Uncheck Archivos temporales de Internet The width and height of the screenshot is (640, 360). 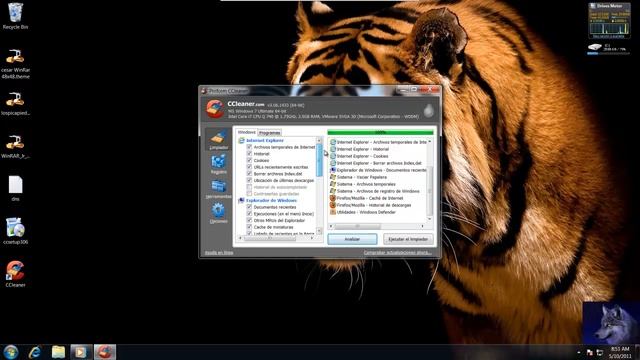pos(249,147)
